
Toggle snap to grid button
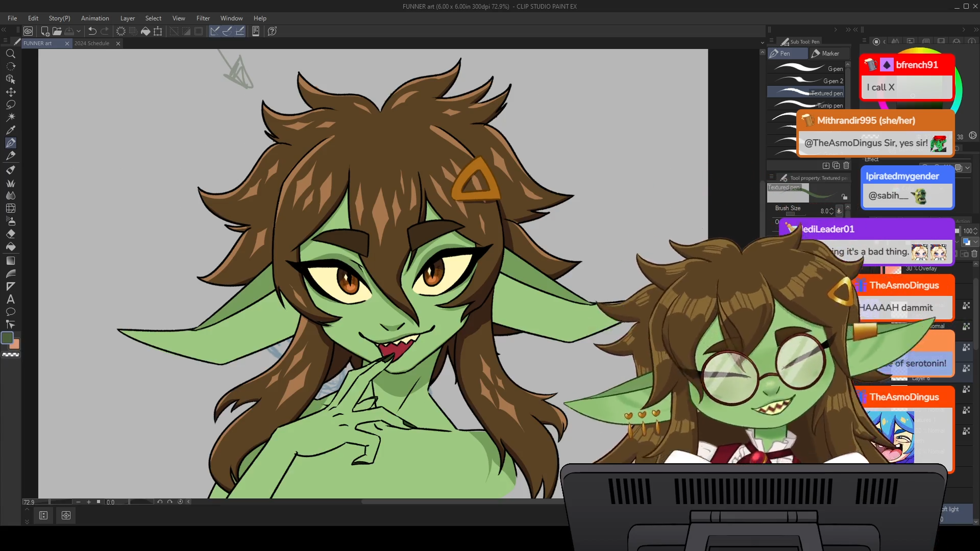pyautogui.click(x=240, y=31)
